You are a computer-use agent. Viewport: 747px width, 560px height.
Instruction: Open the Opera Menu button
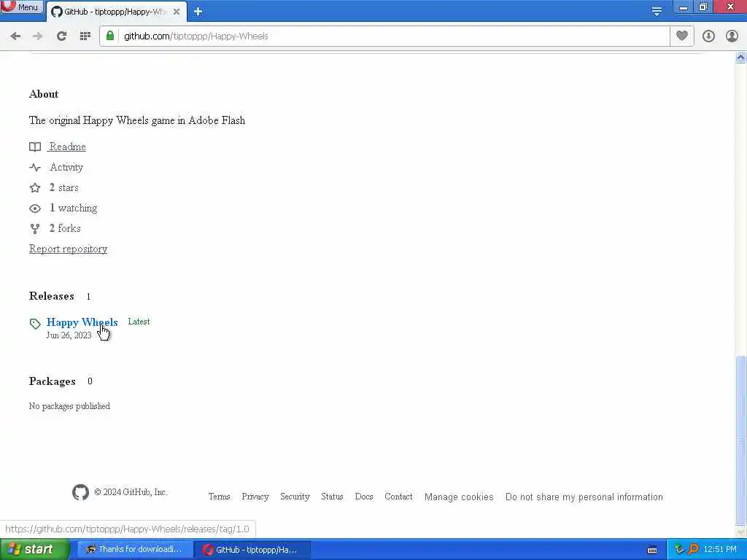coord(21,7)
